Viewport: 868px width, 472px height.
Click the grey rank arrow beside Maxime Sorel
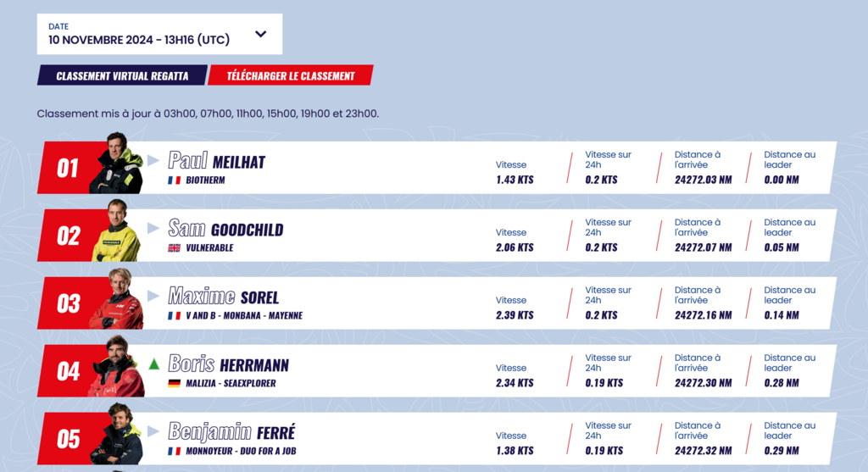click(x=153, y=297)
